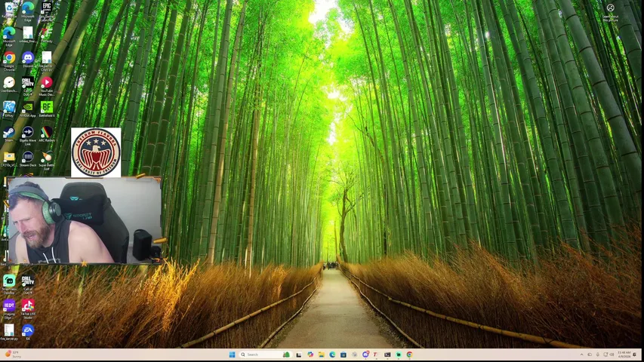Image resolution: width=644 pixels, height=362 pixels.
Task: Show hidden system tray icons chevron
Action: point(581,354)
